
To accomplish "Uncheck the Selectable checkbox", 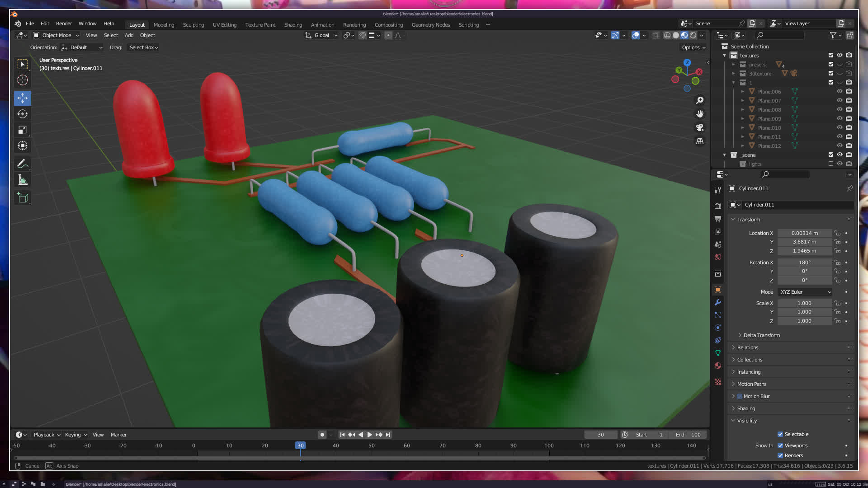I will (780, 434).
